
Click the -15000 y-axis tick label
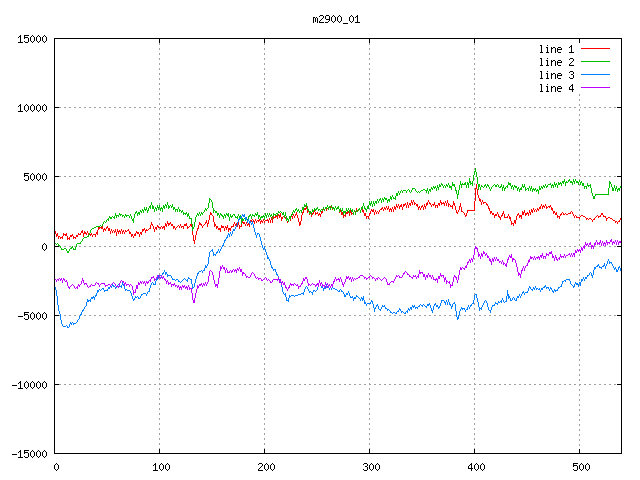click(x=29, y=454)
